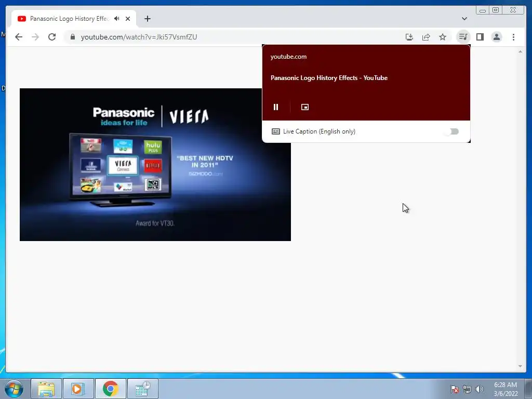Open the Chrome three-dot menu
The height and width of the screenshot is (399, 532).
click(x=513, y=37)
